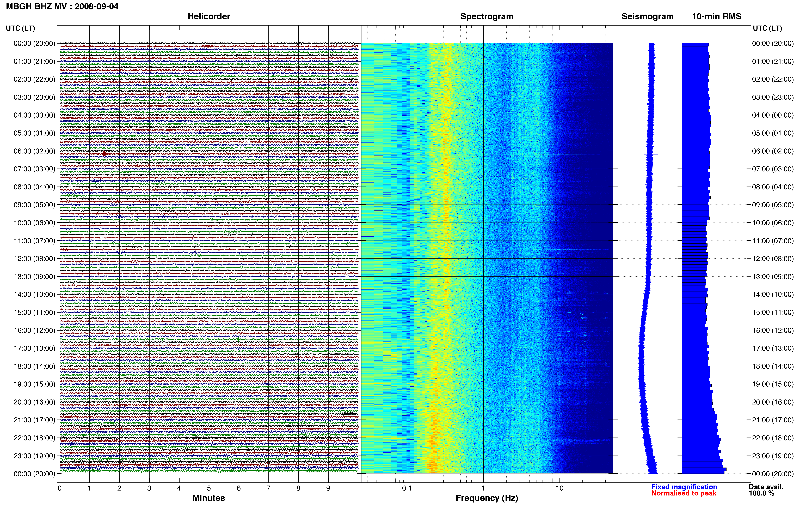This screenshot has height=508, width=812.
Task: Click the left '06:00 (02:00)' time label
Action: (x=34, y=151)
